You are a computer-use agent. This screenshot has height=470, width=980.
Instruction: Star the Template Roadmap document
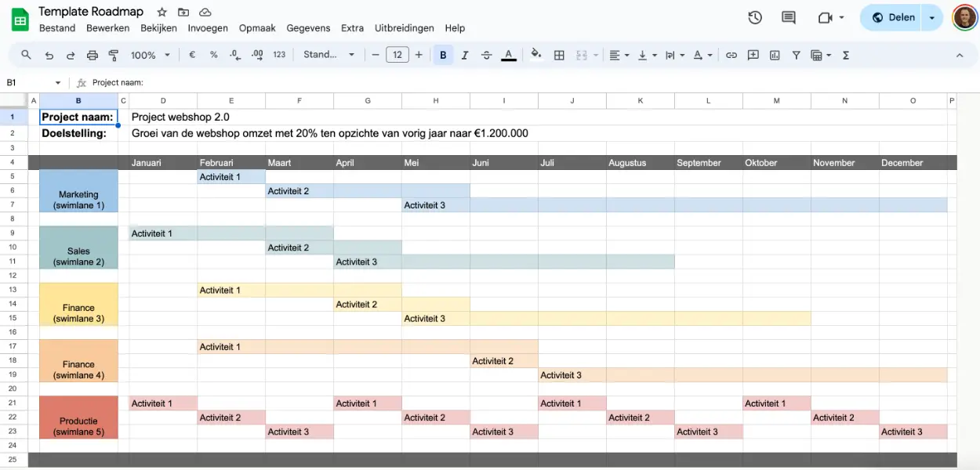click(162, 12)
